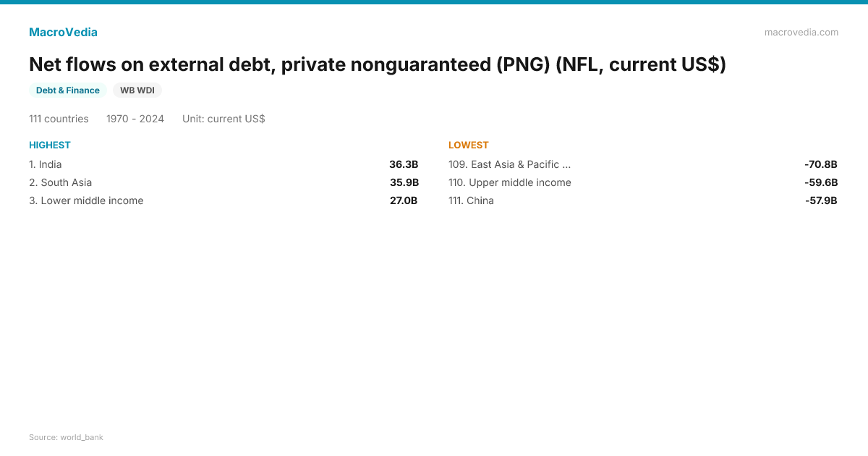Click the page title heading
Screen dimensions: 868x456
[377, 64]
